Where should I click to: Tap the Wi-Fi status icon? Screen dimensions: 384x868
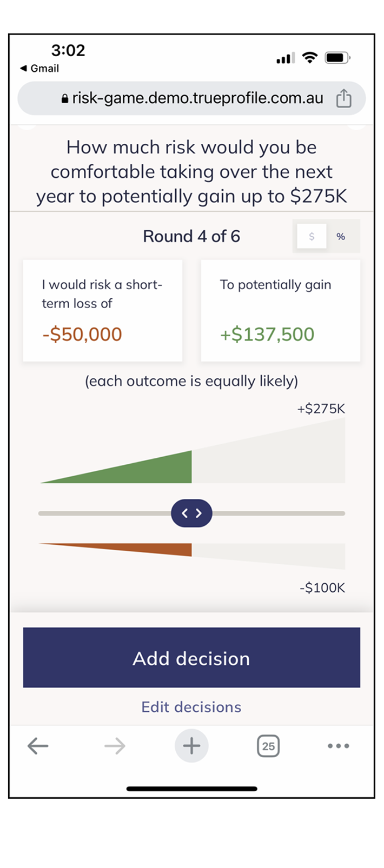point(309,57)
